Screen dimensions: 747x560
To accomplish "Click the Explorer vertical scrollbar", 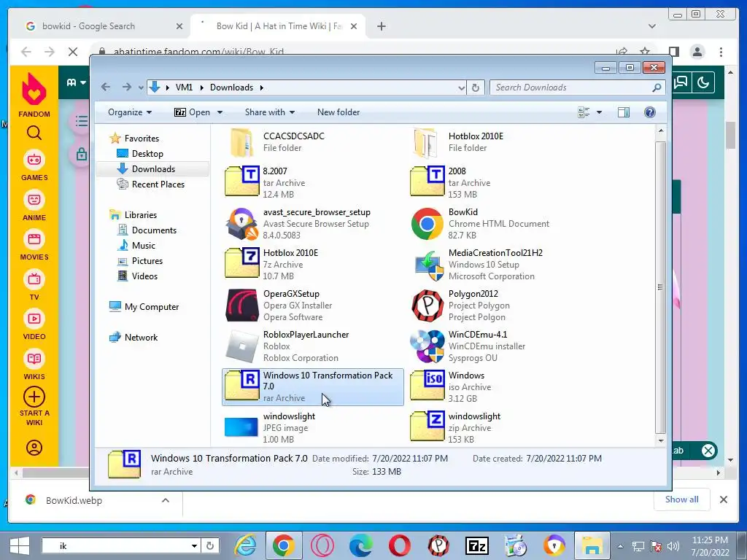I will tap(660, 286).
